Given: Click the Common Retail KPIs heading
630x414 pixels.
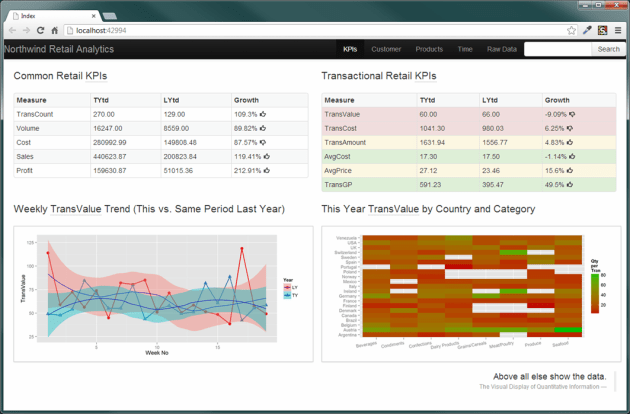Looking at the screenshot, I should click(60, 76).
